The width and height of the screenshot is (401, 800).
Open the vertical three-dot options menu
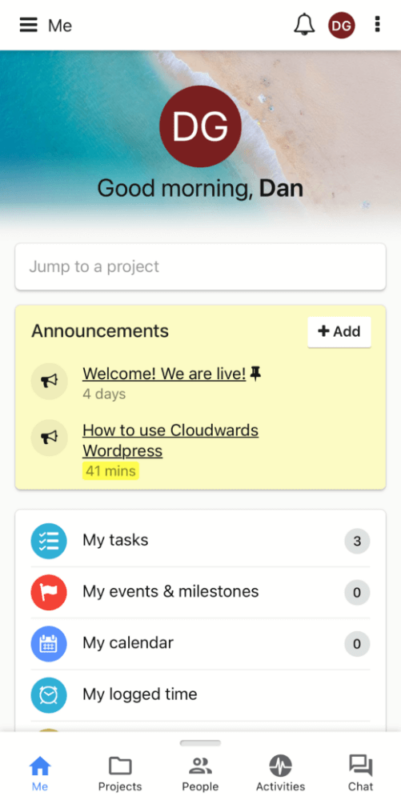pyautogui.click(x=377, y=24)
